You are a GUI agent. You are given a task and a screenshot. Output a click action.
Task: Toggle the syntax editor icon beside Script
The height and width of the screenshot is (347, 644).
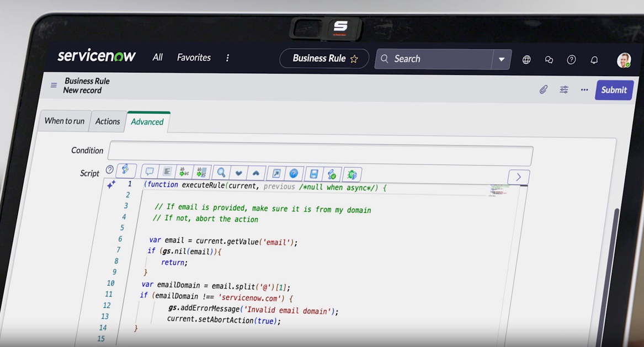click(x=126, y=169)
